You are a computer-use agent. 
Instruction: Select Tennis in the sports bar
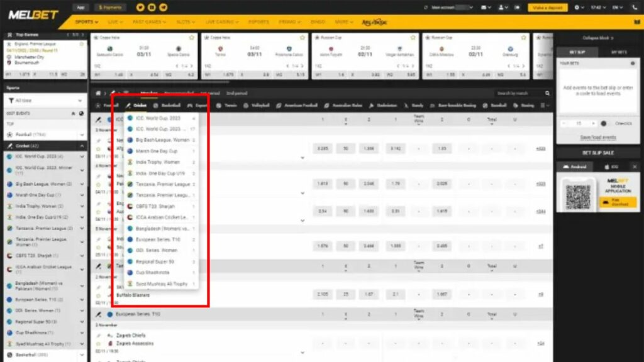tap(226, 106)
